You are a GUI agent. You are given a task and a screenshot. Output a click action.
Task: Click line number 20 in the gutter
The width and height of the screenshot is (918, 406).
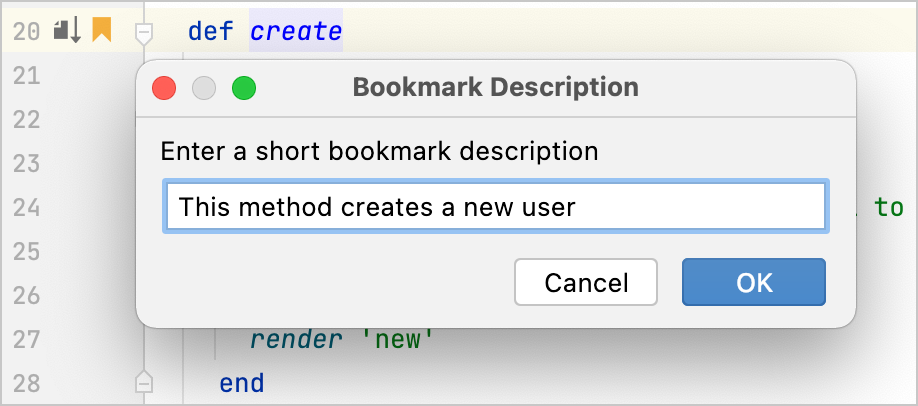tap(26, 32)
